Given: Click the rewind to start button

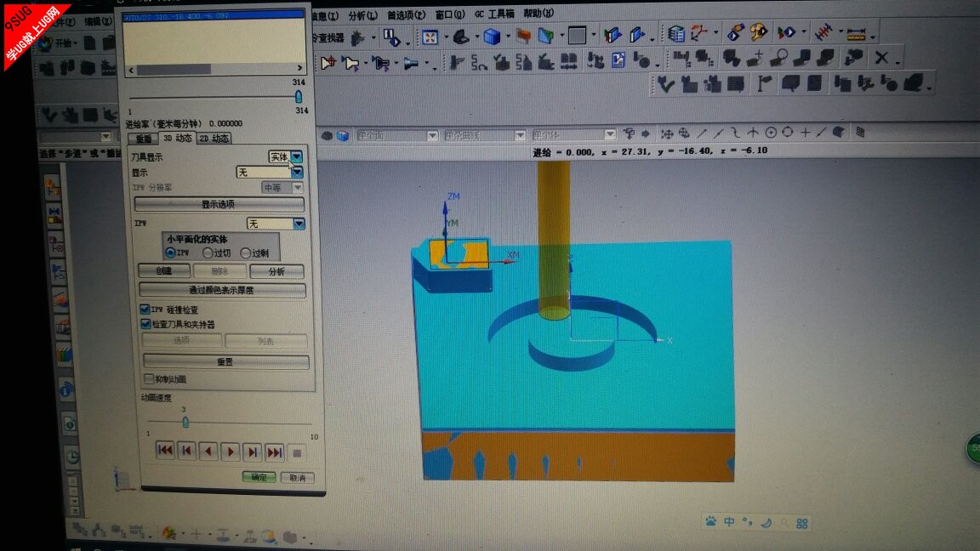Looking at the screenshot, I should pyautogui.click(x=165, y=450).
